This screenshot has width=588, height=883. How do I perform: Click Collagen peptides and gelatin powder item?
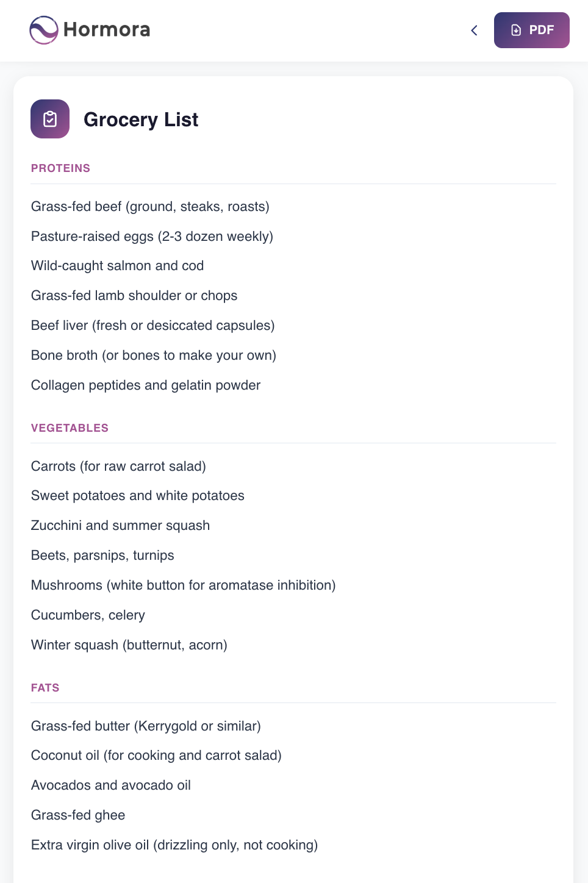(x=146, y=385)
